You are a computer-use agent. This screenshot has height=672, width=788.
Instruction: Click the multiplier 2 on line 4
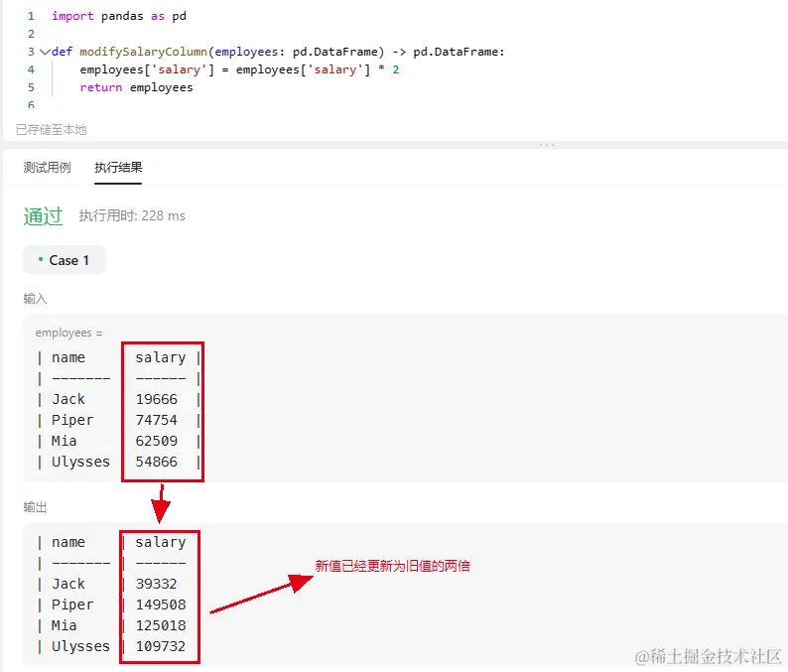click(x=396, y=69)
